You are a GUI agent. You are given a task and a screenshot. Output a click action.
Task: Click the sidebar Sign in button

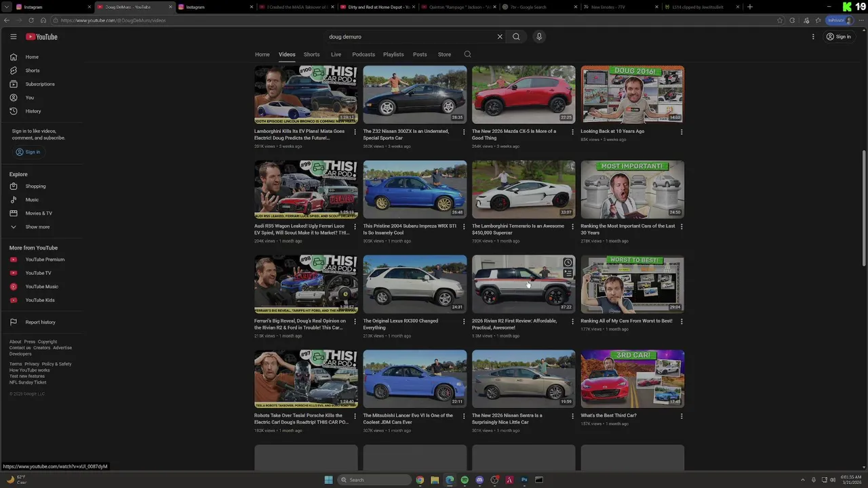28,152
